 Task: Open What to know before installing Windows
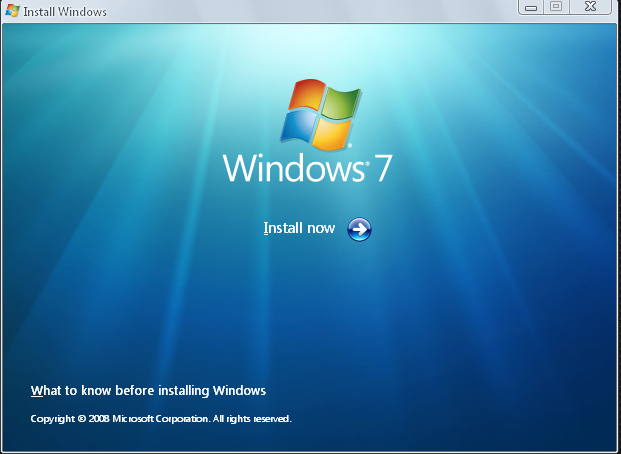(148, 391)
